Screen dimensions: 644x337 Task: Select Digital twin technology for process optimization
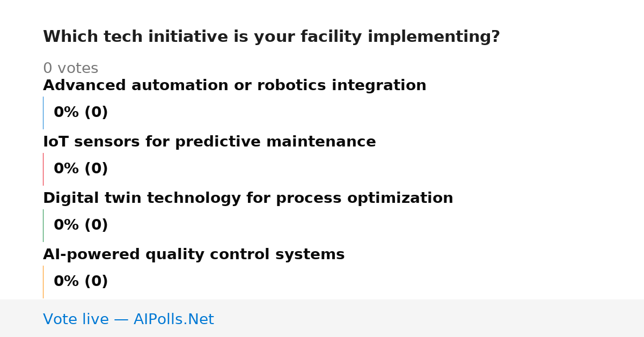click(248, 199)
